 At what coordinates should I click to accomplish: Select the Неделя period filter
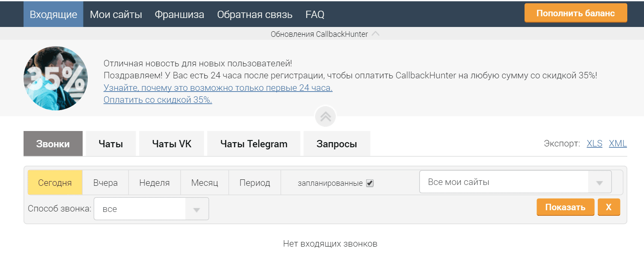pos(155,183)
